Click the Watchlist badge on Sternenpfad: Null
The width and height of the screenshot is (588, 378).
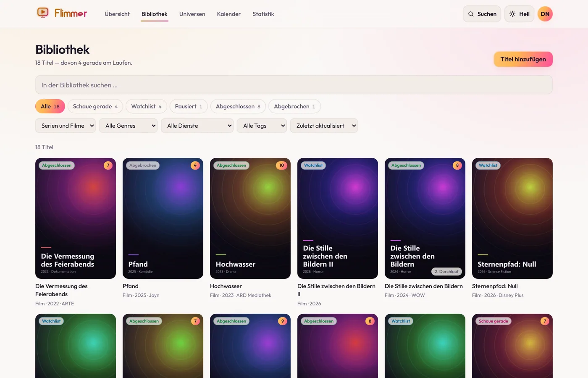488,165
